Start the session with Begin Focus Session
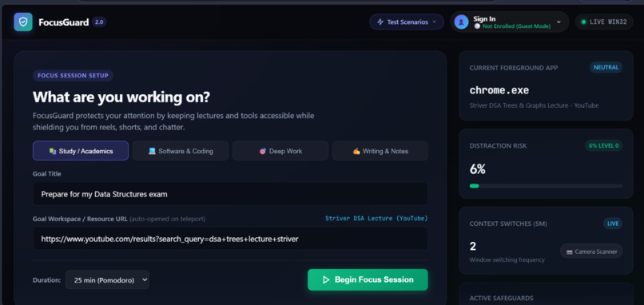The image size is (644, 305). (x=368, y=279)
